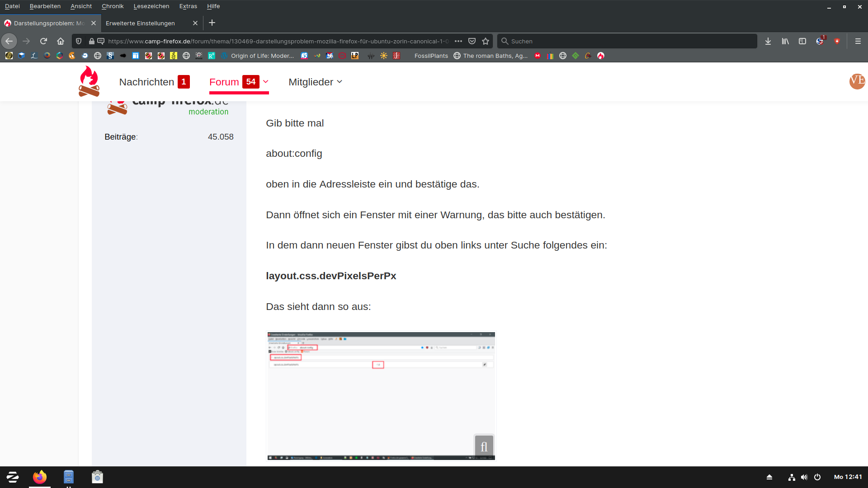
Task: Bookmark this page with the star icon
Action: [x=486, y=41]
